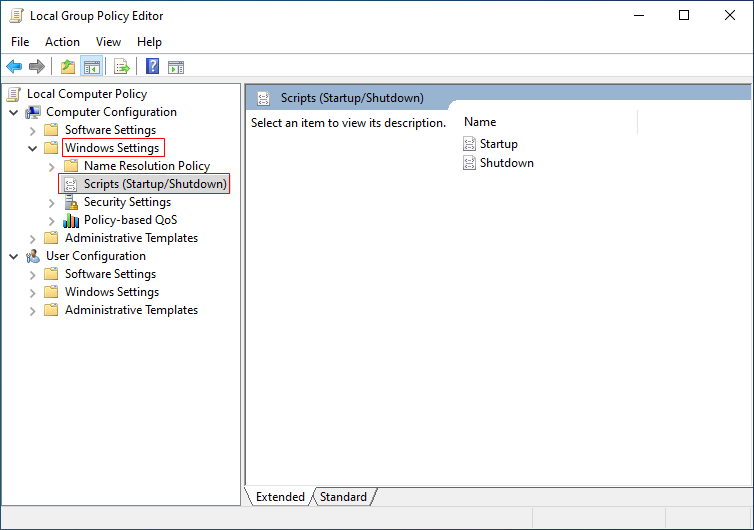Expand Windows Settings under User Configuration
754x530 pixels.
click(x=33, y=293)
